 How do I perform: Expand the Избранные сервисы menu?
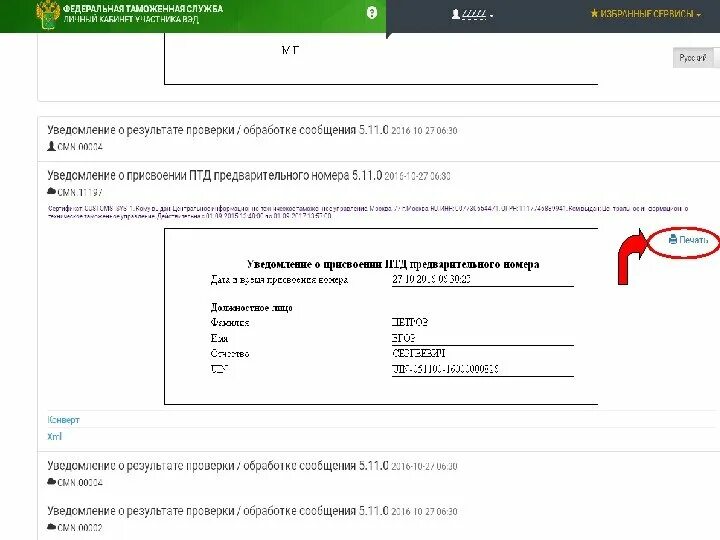[x=645, y=14]
